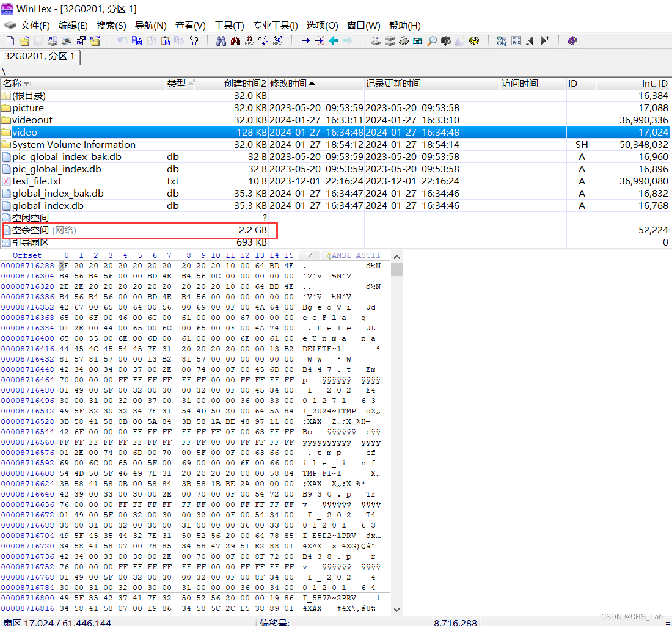
Task: Click the red binoculars Find icon
Action: [x=235, y=41]
